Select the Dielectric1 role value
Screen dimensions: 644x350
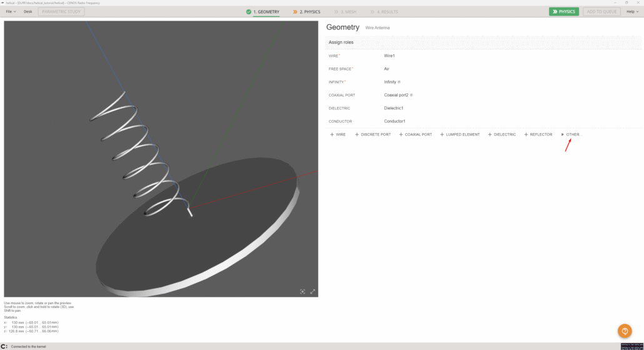393,108
